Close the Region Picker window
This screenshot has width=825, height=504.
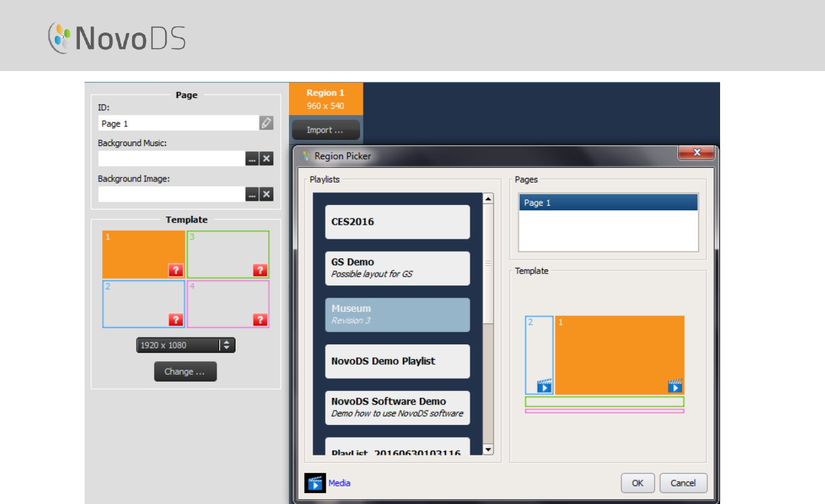[x=696, y=153]
